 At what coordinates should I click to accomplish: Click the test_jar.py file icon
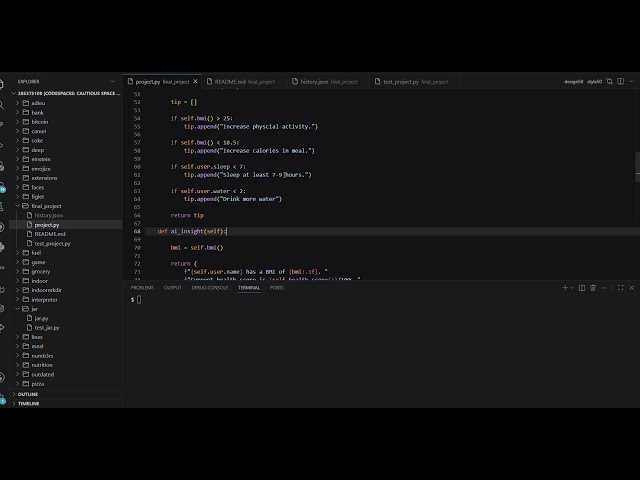coord(29,327)
